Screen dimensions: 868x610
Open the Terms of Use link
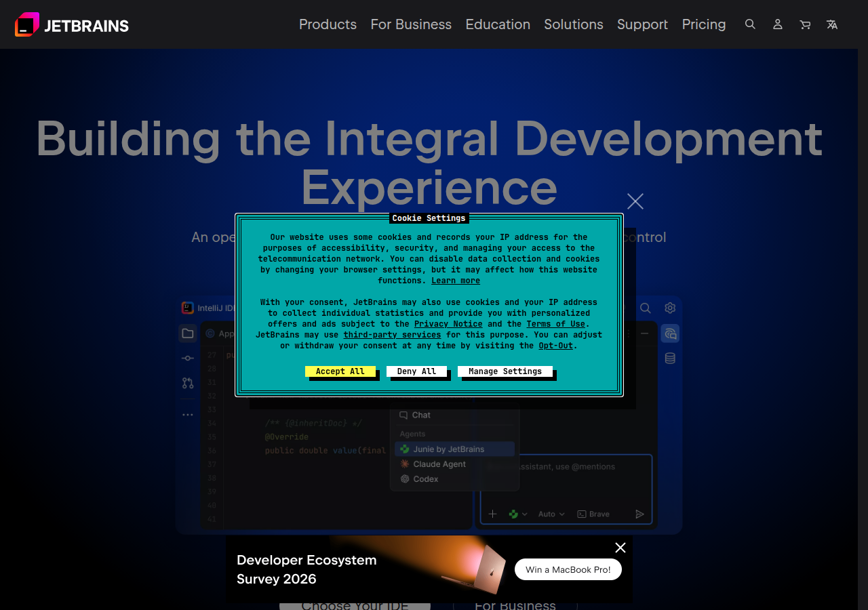pos(556,324)
